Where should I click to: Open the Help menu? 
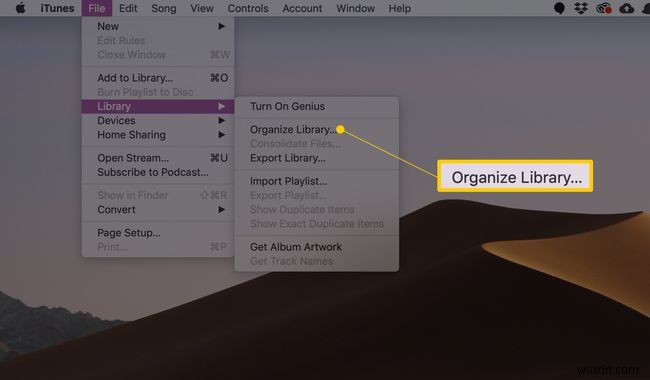point(400,8)
